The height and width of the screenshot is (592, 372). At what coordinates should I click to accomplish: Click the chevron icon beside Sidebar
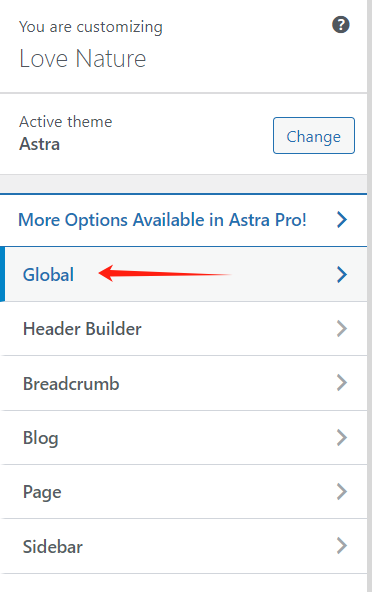pyautogui.click(x=342, y=546)
